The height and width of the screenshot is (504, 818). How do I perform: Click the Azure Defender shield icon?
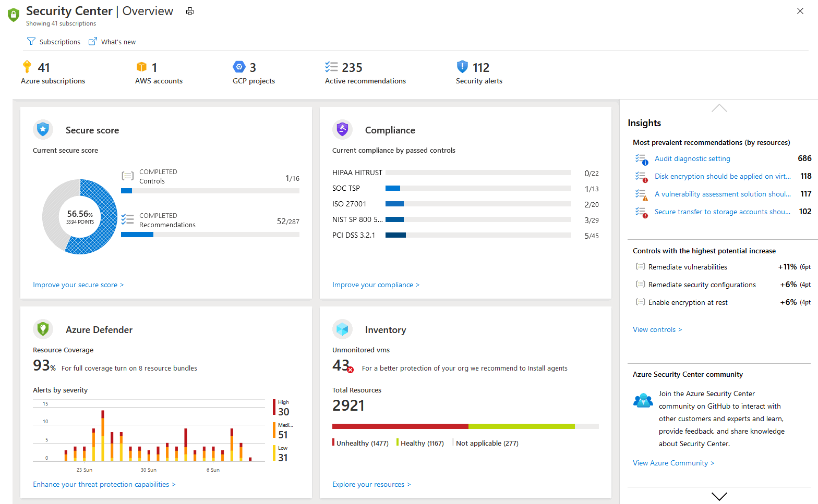coord(43,329)
